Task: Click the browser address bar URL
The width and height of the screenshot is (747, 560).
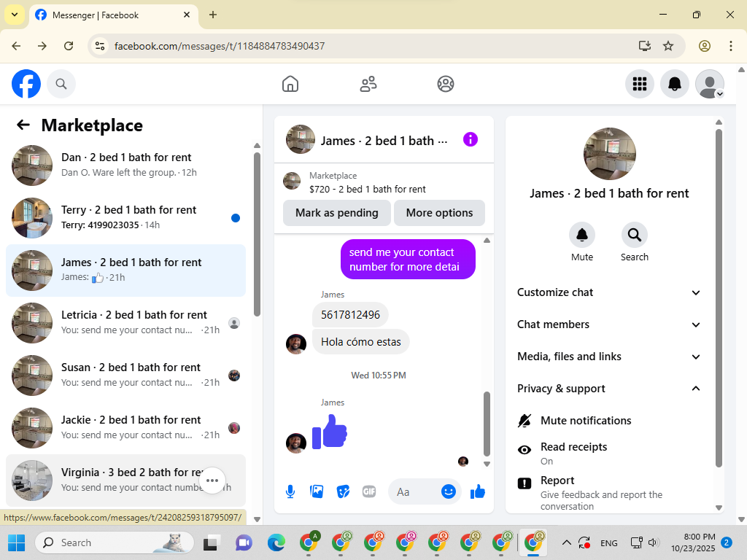Action: 219,46
